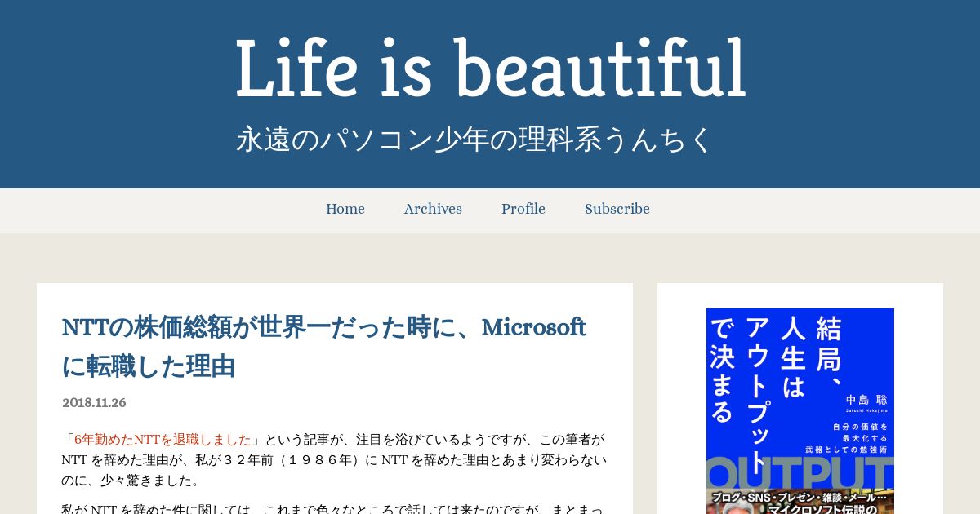Click the "Life is beautiful" blog title

[491, 69]
